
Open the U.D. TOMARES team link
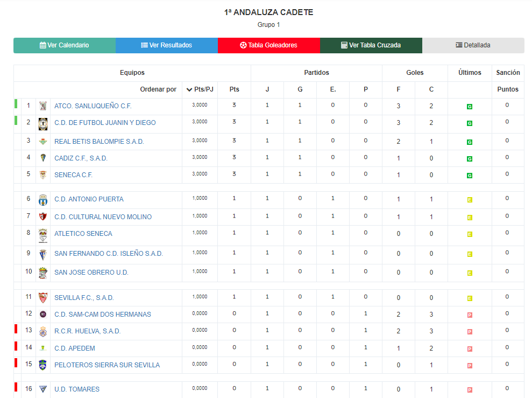coord(77,389)
